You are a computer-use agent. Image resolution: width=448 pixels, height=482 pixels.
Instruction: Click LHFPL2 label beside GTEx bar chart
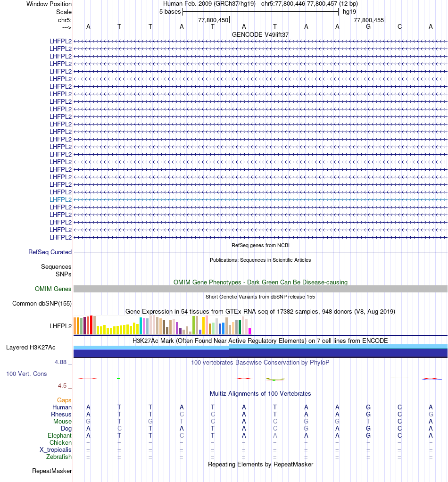60,326
